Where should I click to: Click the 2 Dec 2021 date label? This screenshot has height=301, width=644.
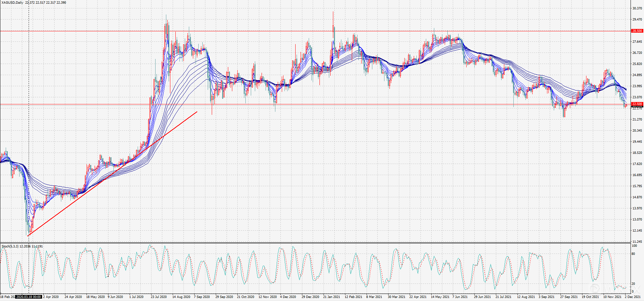click(634, 297)
